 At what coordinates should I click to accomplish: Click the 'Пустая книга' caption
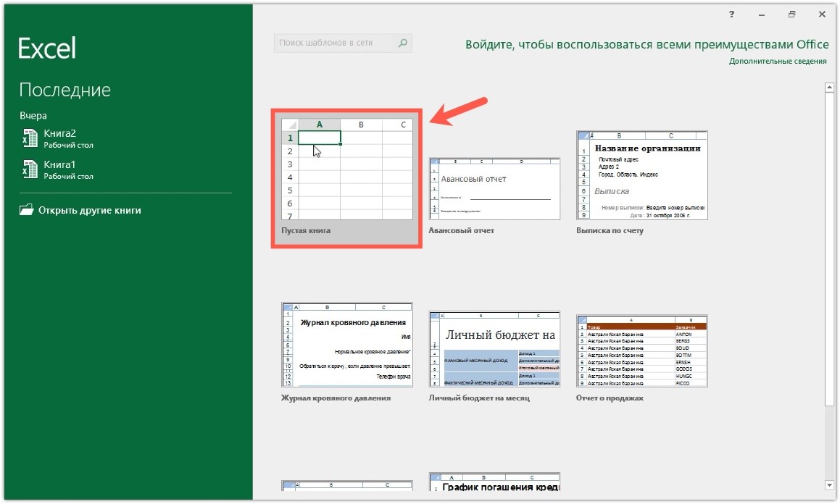pos(306,230)
